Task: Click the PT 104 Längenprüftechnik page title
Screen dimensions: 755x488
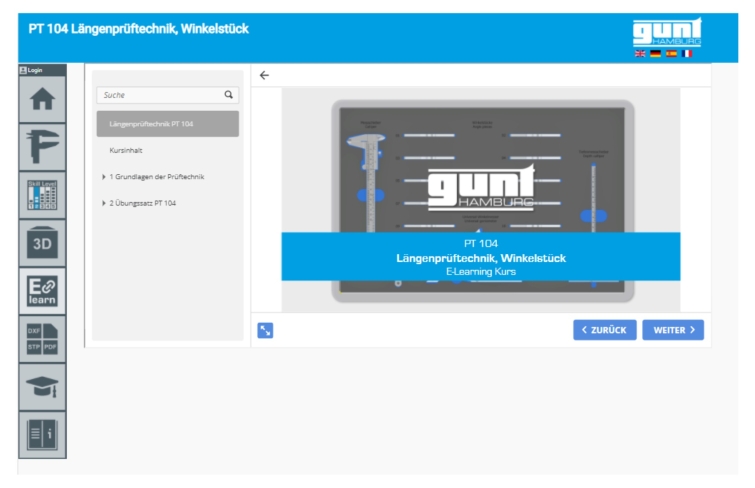Action: 139,29
